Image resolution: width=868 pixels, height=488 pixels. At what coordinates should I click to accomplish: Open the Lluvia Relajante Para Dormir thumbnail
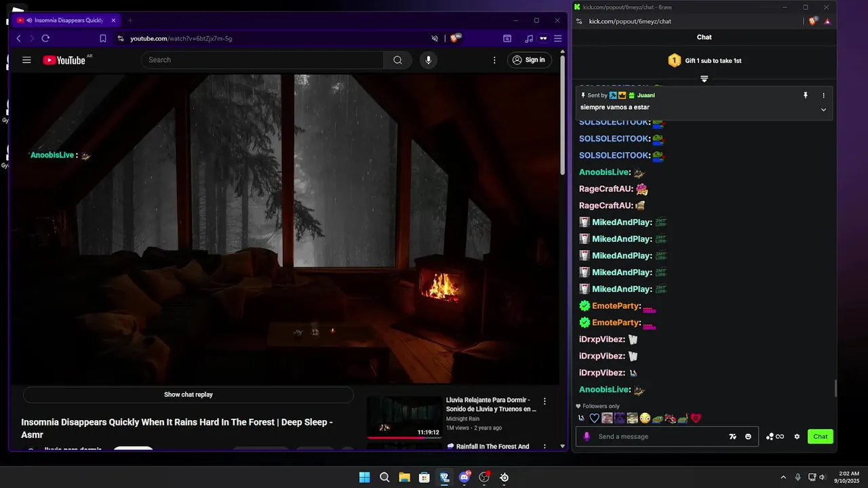(405, 418)
